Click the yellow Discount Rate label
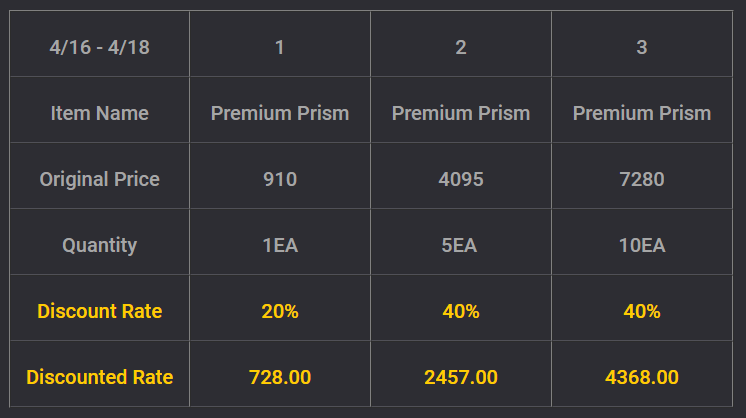 [x=99, y=311]
